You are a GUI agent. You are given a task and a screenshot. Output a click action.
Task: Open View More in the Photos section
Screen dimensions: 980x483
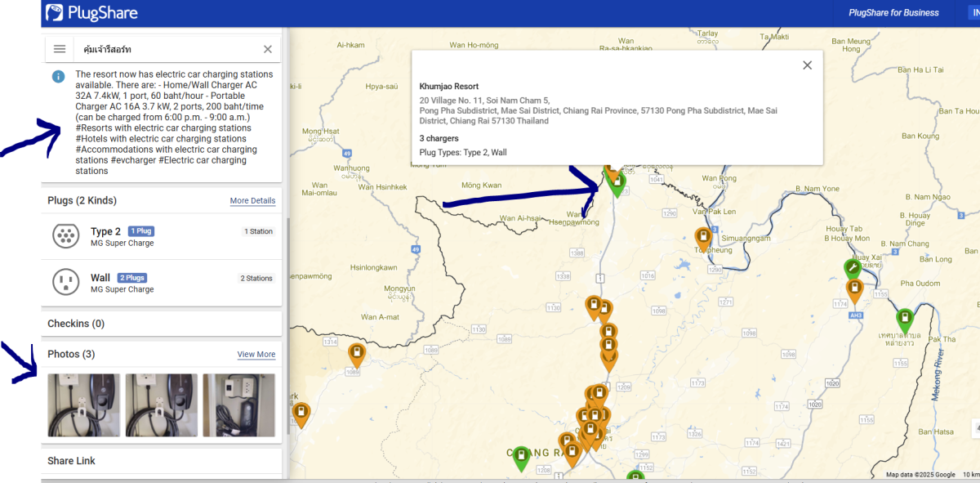tap(256, 355)
